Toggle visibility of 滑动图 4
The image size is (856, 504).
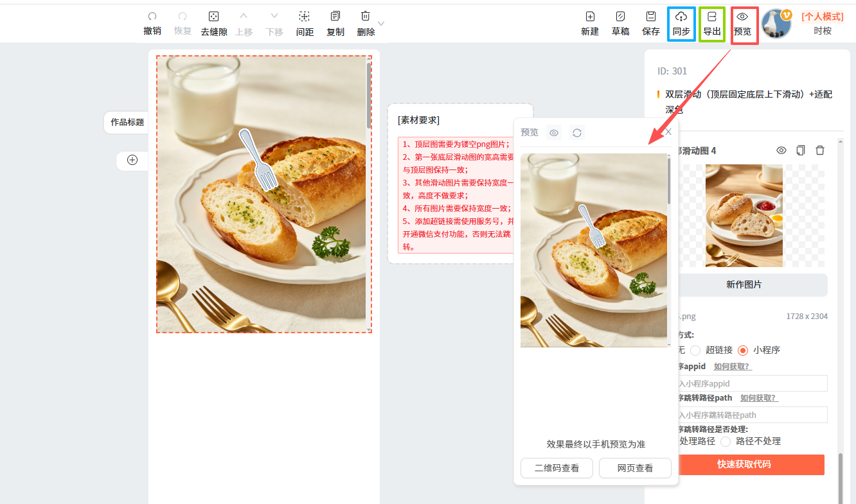[x=781, y=150]
